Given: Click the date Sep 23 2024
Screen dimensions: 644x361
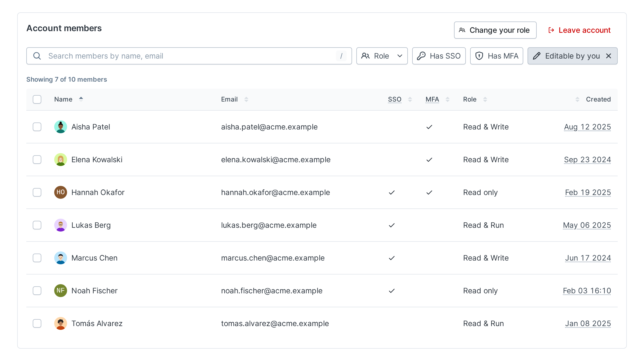Looking at the screenshot, I should point(587,160).
